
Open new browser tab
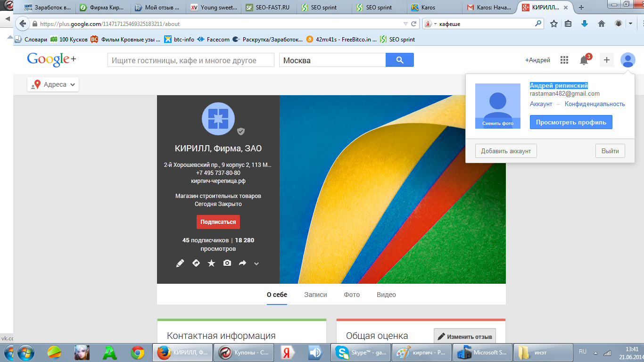[x=581, y=7]
